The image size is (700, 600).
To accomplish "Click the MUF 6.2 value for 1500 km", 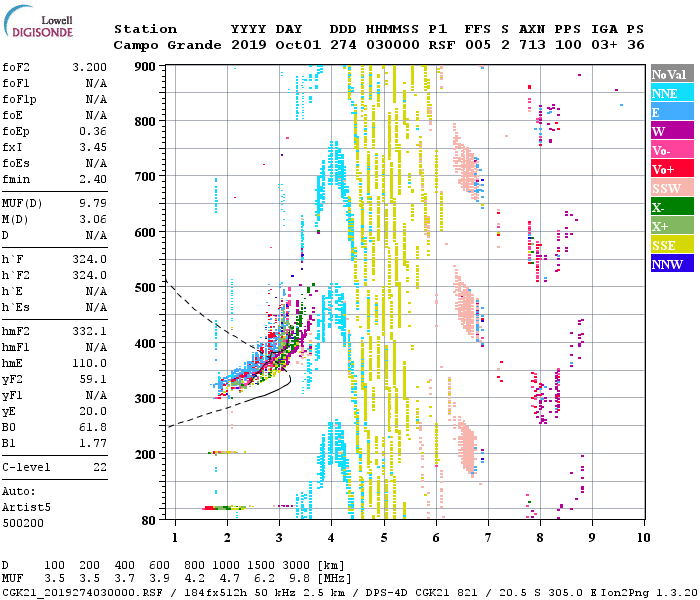I will 264,579.
